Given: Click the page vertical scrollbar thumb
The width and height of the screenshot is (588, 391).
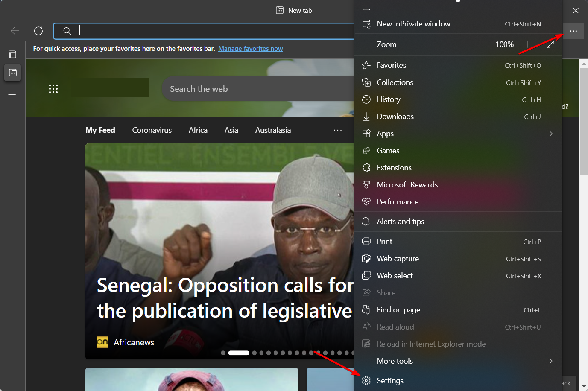Looking at the screenshot, I should pyautogui.click(x=584, y=122).
